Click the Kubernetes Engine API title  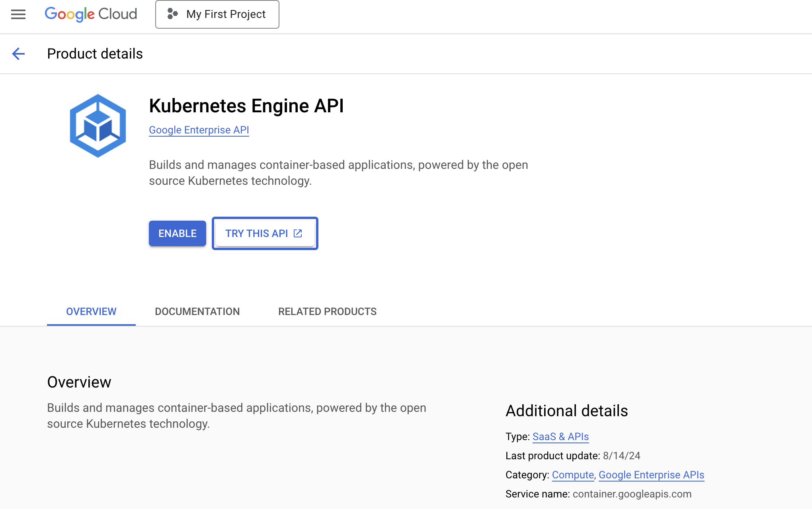pyautogui.click(x=246, y=106)
